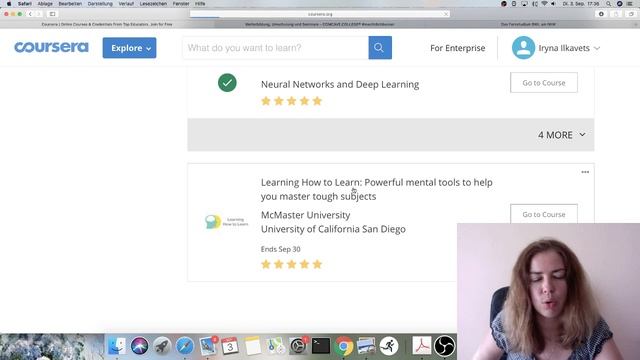Click the Safari back arrow button
Viewport: 640px width, 360px height.
[30, 14]
